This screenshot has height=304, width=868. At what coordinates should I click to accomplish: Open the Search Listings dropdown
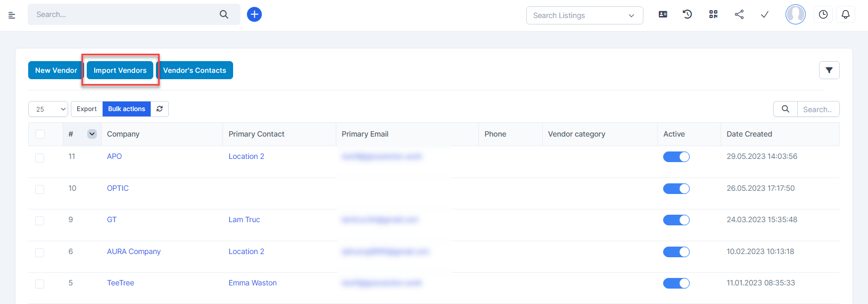[584, 15]
